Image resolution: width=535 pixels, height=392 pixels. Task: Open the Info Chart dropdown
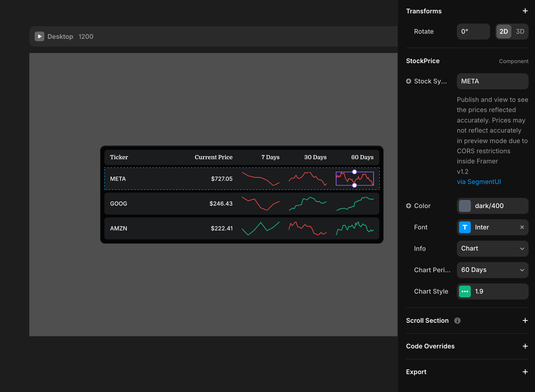click(x=492, y=249)
